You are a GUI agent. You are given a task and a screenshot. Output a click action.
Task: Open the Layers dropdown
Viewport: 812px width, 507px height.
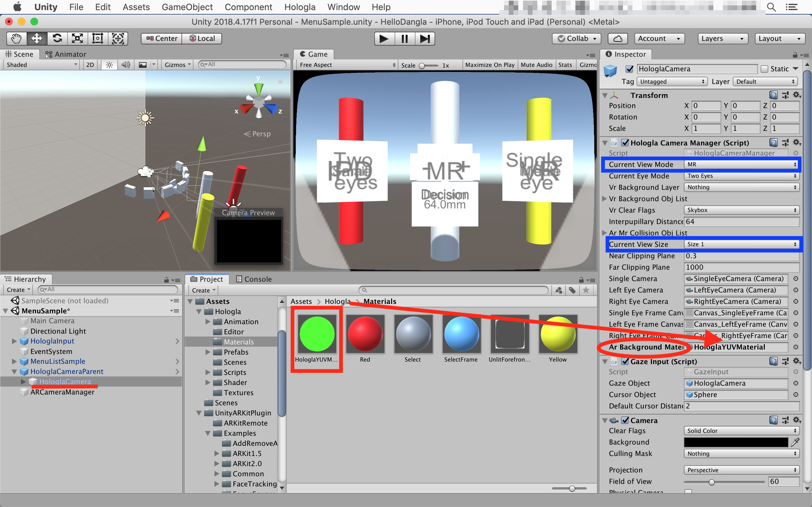point(723,39)
